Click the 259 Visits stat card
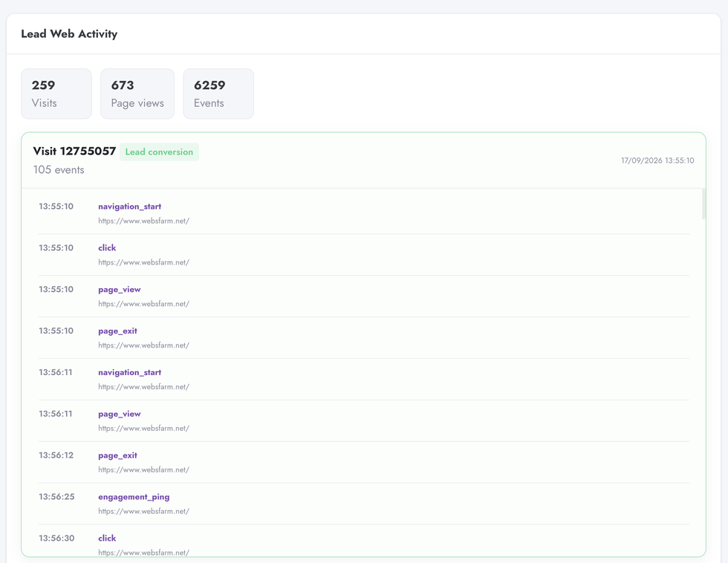The width and height of the screenshot is (728, 563). pyautogui.click(x=56, y=94)
